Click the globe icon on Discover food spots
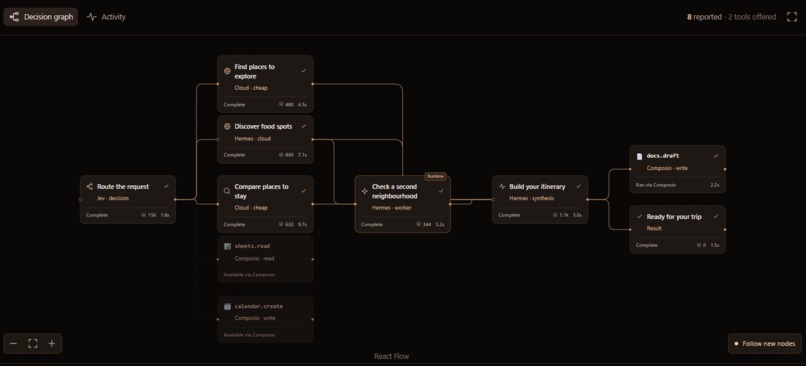 point(227,126)
